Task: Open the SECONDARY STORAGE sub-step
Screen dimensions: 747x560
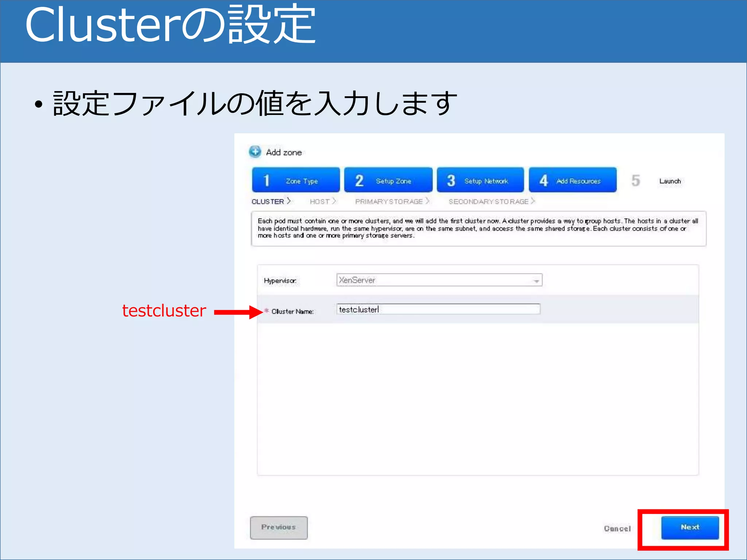Action: click(492, 201)
